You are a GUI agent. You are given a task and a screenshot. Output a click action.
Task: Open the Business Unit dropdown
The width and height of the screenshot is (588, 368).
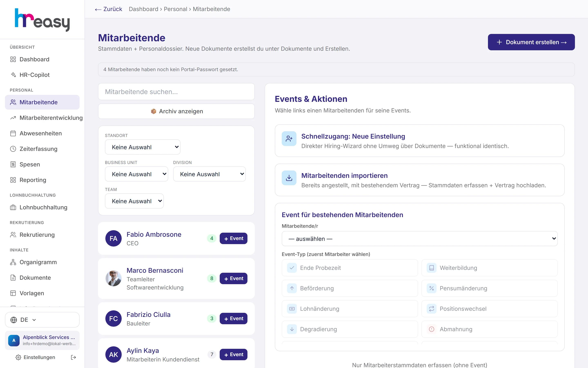(137, 174)
